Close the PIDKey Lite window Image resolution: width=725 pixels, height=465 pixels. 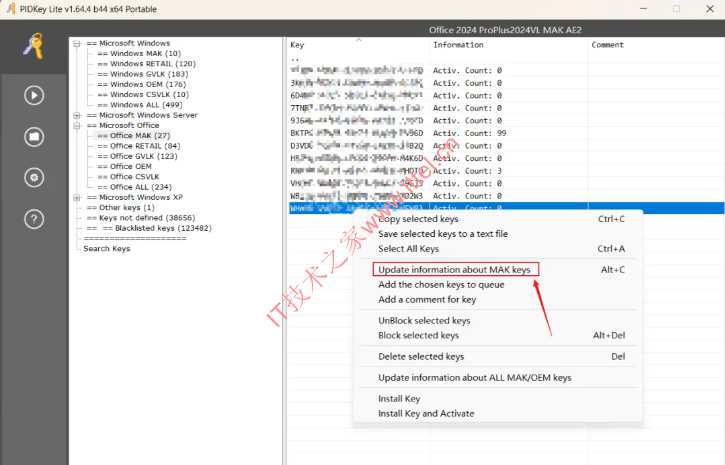(710, 9)
